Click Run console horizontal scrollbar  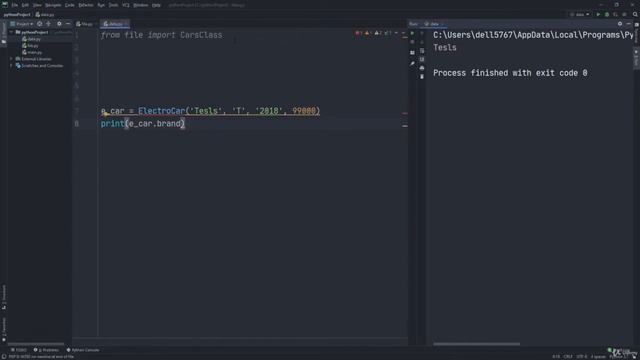coord(476,344)
